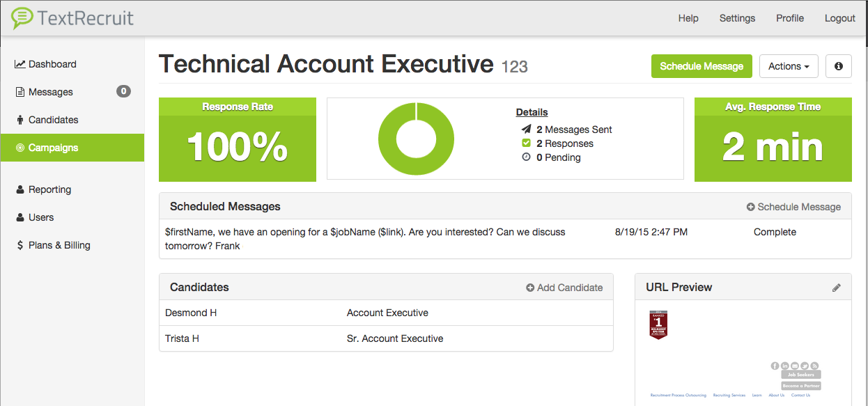Click the info icon button
The width and height of the screenshot is (868, 406).
[x=838, y=66]
